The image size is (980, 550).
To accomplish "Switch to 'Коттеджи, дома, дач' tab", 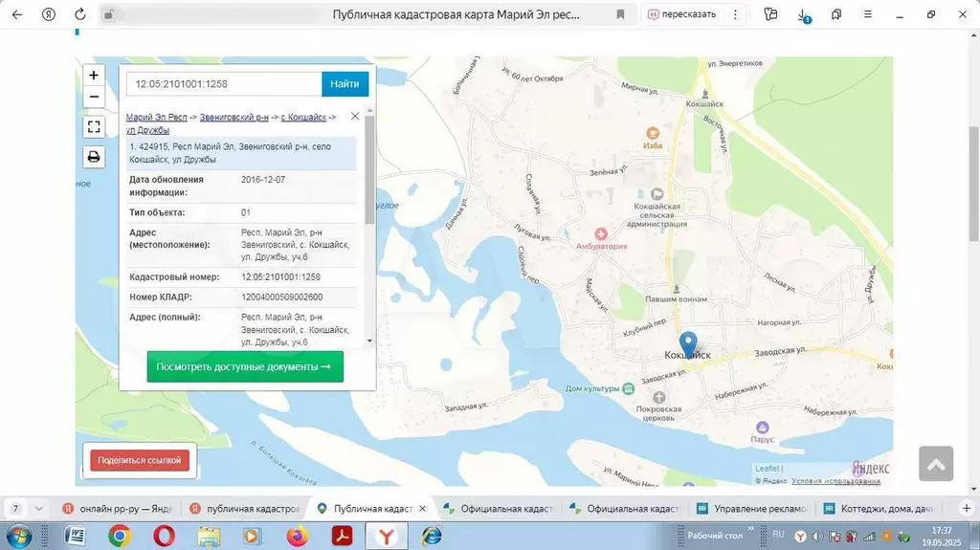I will click(x=880, y=509).
